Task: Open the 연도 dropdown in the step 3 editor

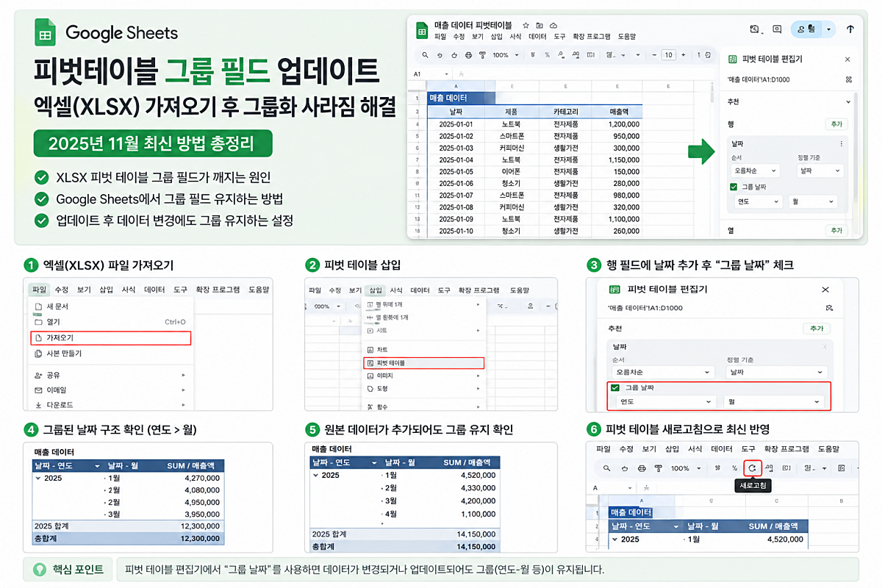Action: click(667, 402)
